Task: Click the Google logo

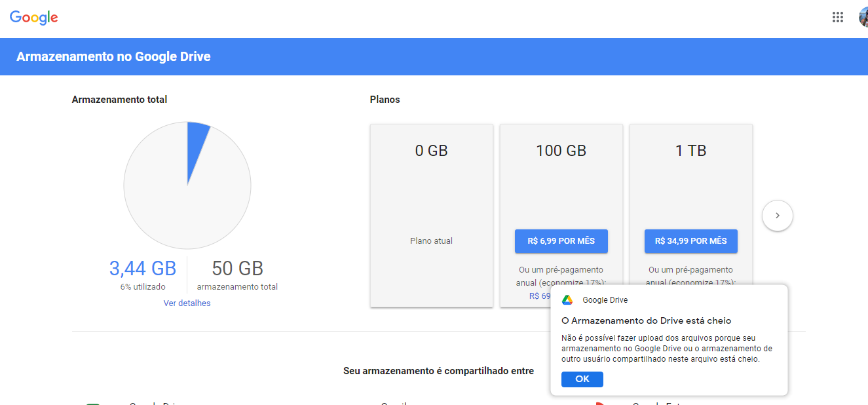Action: point(34,18)
